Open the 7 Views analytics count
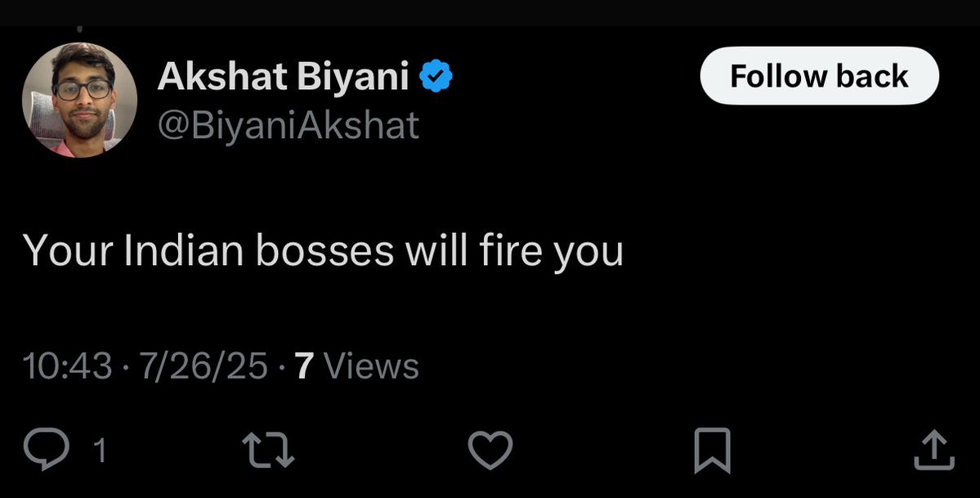Screen dimensions: 980x498 pos(356,366)
